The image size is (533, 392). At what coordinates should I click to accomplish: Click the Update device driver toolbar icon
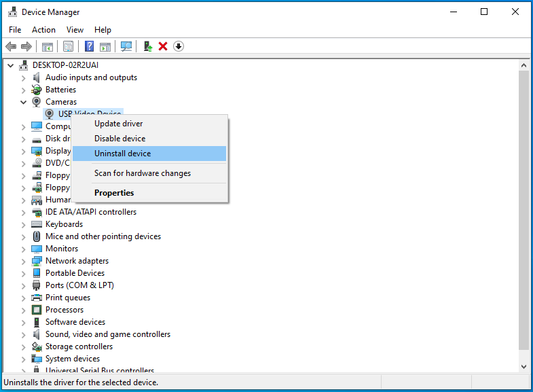147,46
